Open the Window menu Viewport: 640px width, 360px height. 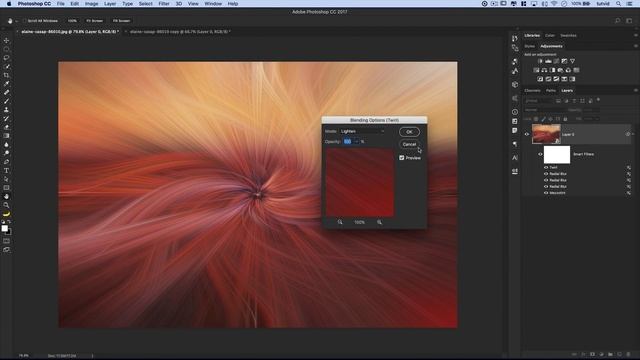pyautogui.click(x=213, y=4)
